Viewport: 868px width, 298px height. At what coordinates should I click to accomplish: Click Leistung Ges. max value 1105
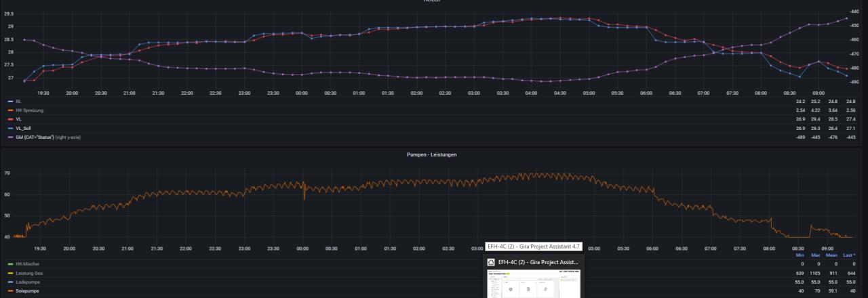click(x=816, y=272)
